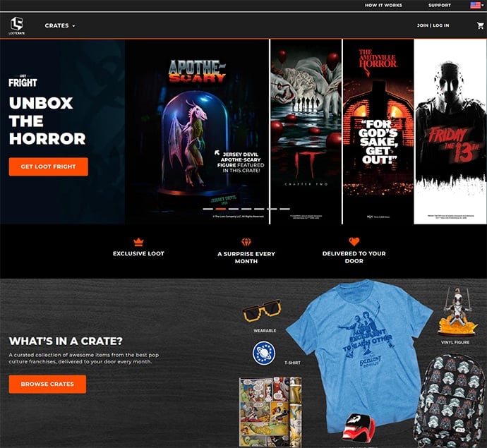
Task: Click the 'VINYL FIGURE' label
Action: pyautogui.click(x=455, y=342)
